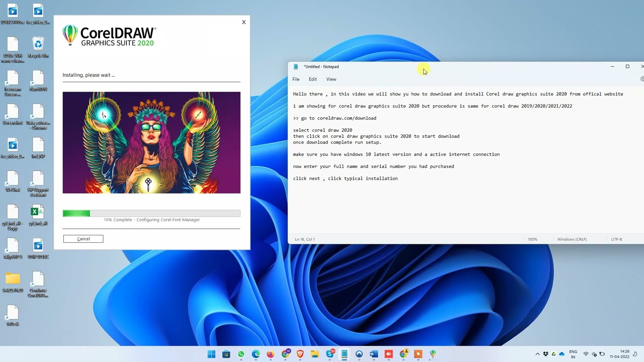644x362 pixels.
Task: Open the Dropbox tray icon
Action: click(546, 354)
